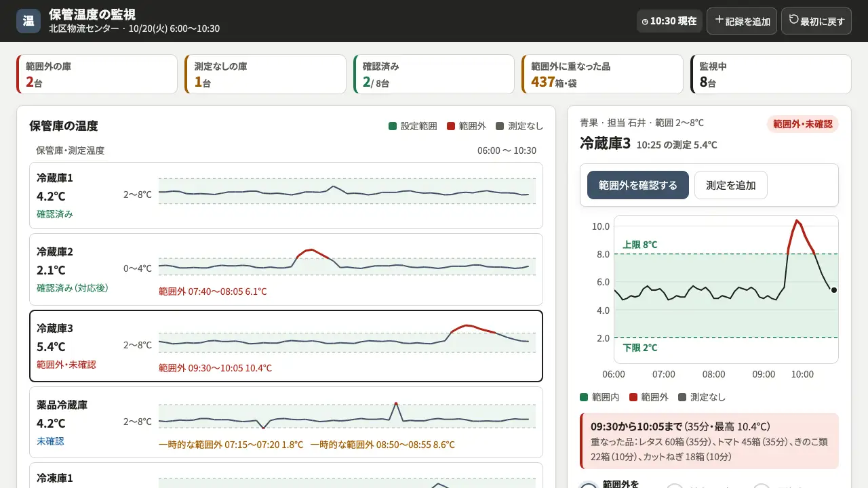This screenshot has height=488, width=868.
Task: Open the 測定なしの庫 summary card
Action: (x=265, y=74)
